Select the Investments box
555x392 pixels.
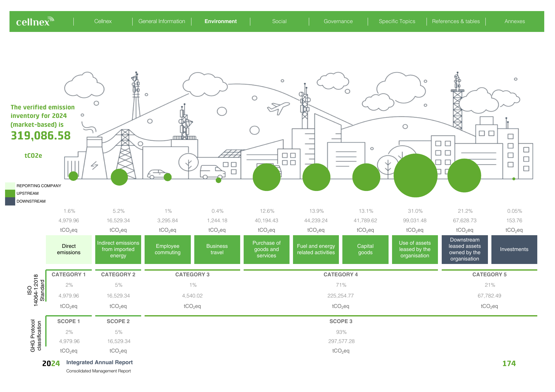(x=514, y=249)
